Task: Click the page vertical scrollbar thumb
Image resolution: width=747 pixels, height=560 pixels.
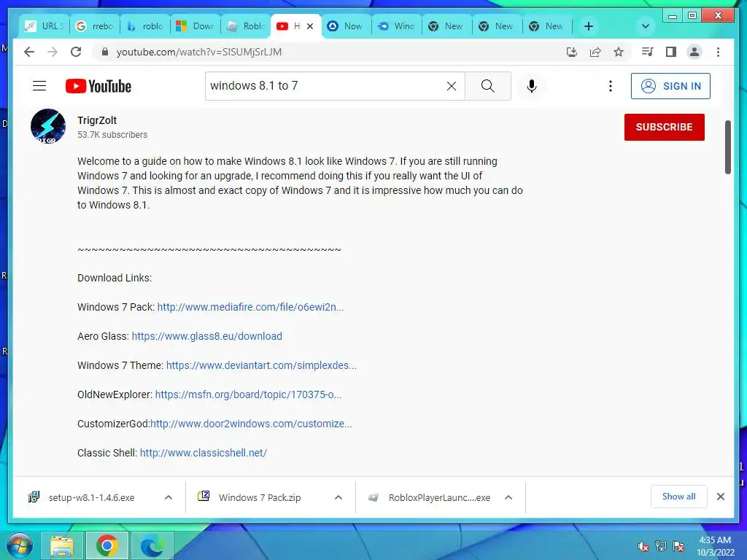Action: [x=728, y=147]
